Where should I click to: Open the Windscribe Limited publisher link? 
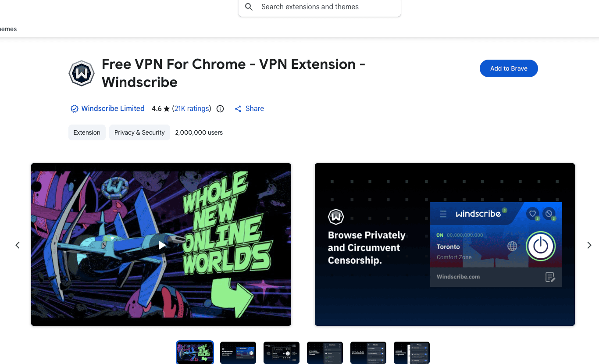[113, 108]
